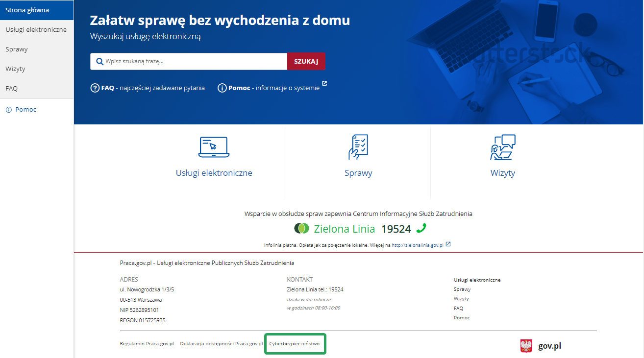Image resolution: width=644 pixels, height=358 pixels.
Task: Open Deklaracja dostępności Praca.gov.pl link
Action: coord(222,344)
